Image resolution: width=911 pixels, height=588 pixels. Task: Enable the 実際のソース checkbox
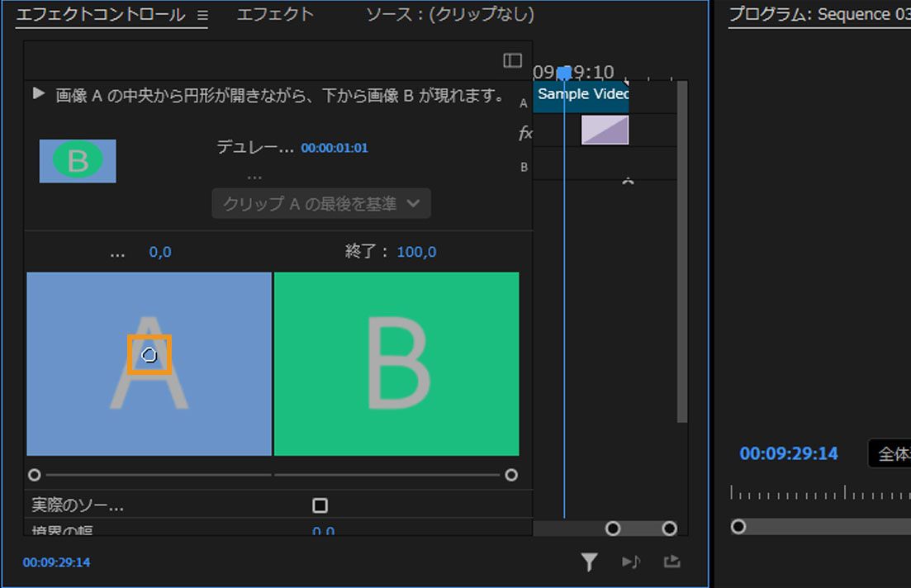(x=320, y=505)
